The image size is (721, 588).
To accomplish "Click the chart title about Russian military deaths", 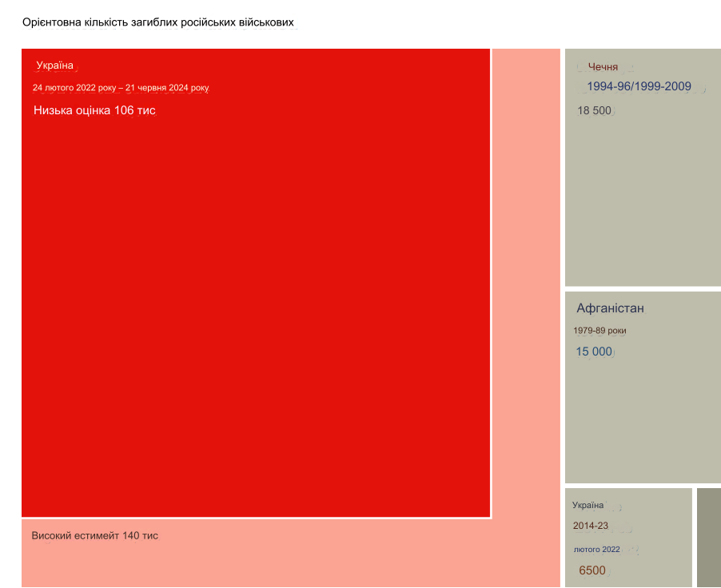I will pos(159,22).
